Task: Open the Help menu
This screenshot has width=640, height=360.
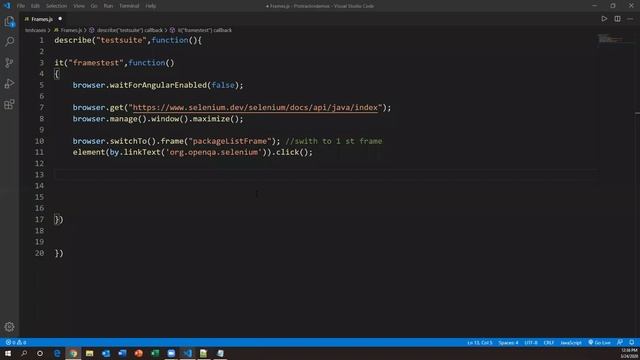Action: 151,6
